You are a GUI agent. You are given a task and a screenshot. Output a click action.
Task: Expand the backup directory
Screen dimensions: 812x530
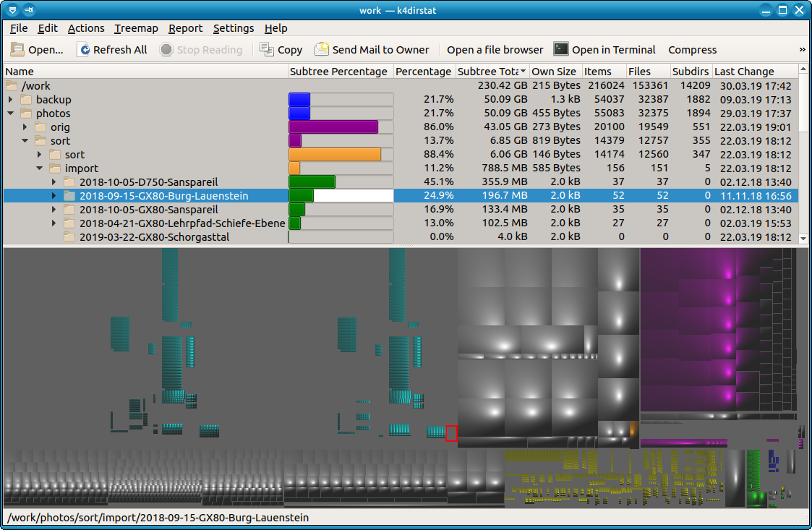tap(10, 100)
